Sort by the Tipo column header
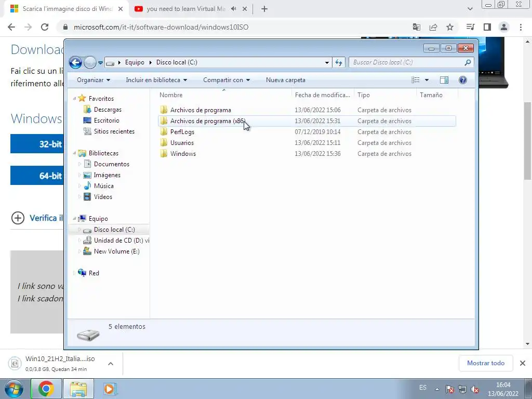Screen dimensions: 532x399 point(385,95)
